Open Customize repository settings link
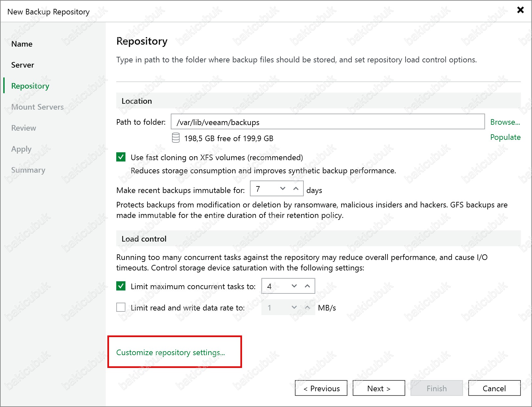The width and height of the screenshot is (532, 407). (170, 353)
